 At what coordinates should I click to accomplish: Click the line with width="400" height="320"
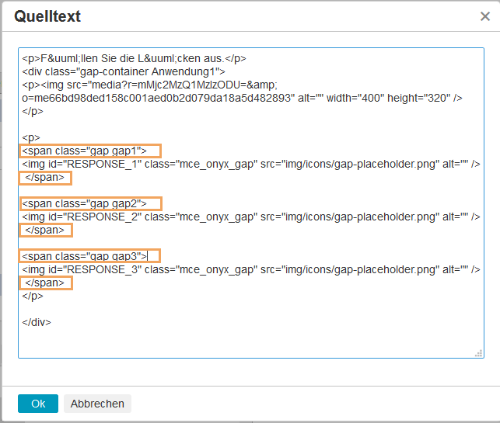pyautogui.click(x=242, y=98)
